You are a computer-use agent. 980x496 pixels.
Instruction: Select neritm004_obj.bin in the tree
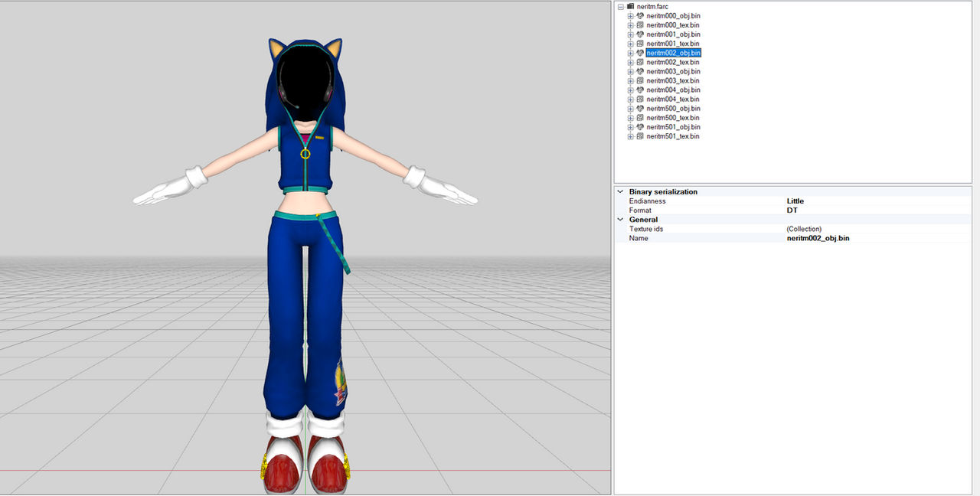coord(673,90)
